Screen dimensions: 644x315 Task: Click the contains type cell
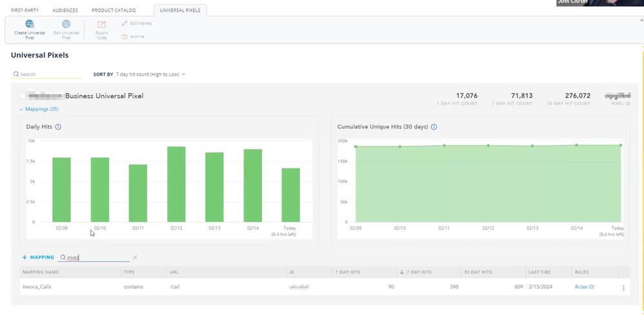[134, 287]
